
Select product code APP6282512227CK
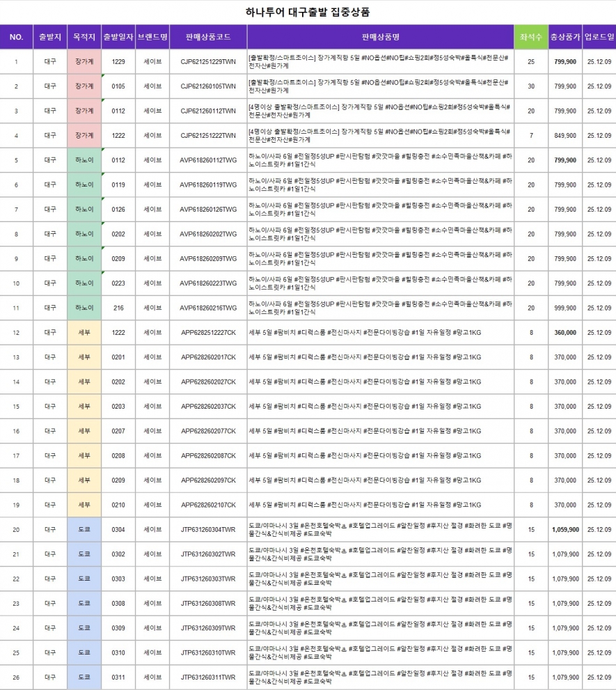point(208,333)
